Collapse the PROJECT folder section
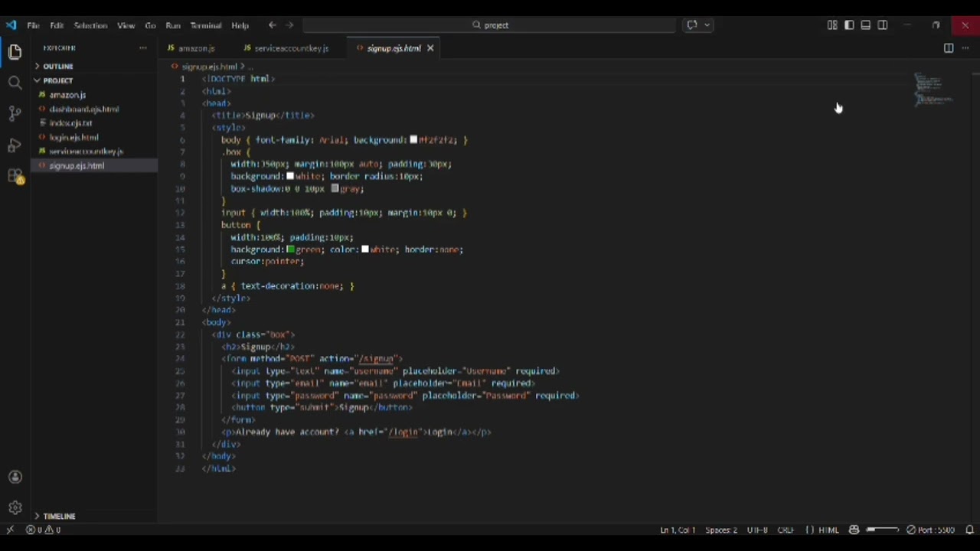980x551 pixels. [x=57, y=80]
